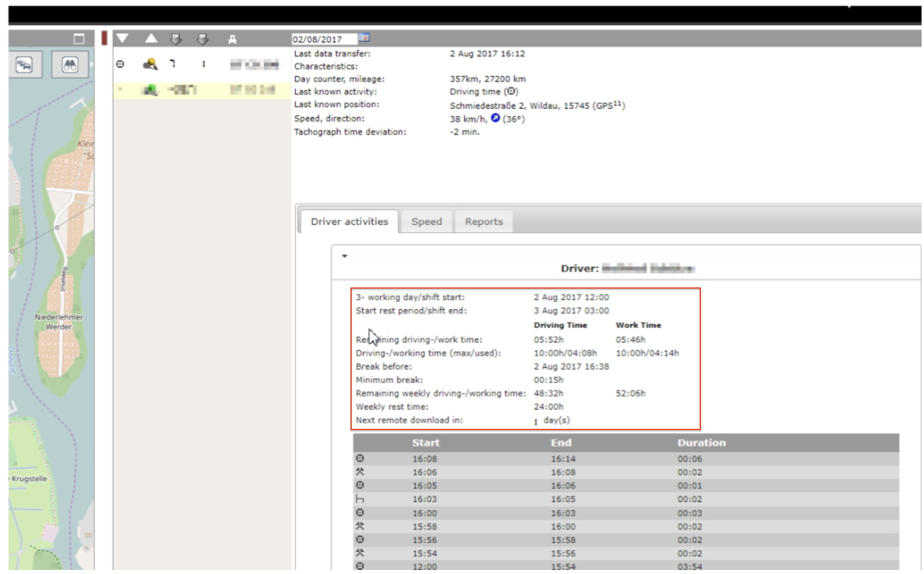This screenshot has height=574, width=924.
Task: Click the Start column header
Action: 425,443
